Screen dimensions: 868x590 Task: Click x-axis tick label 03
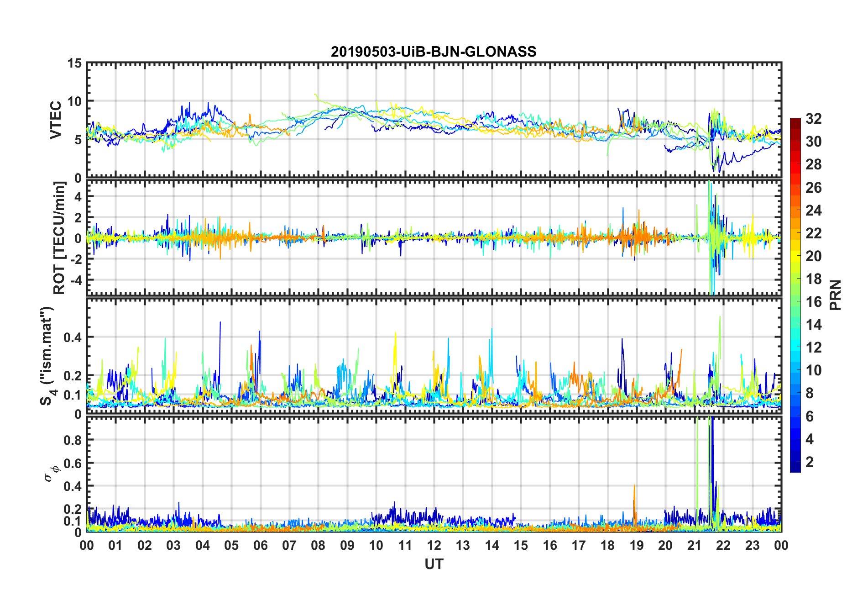pos(173,545)
